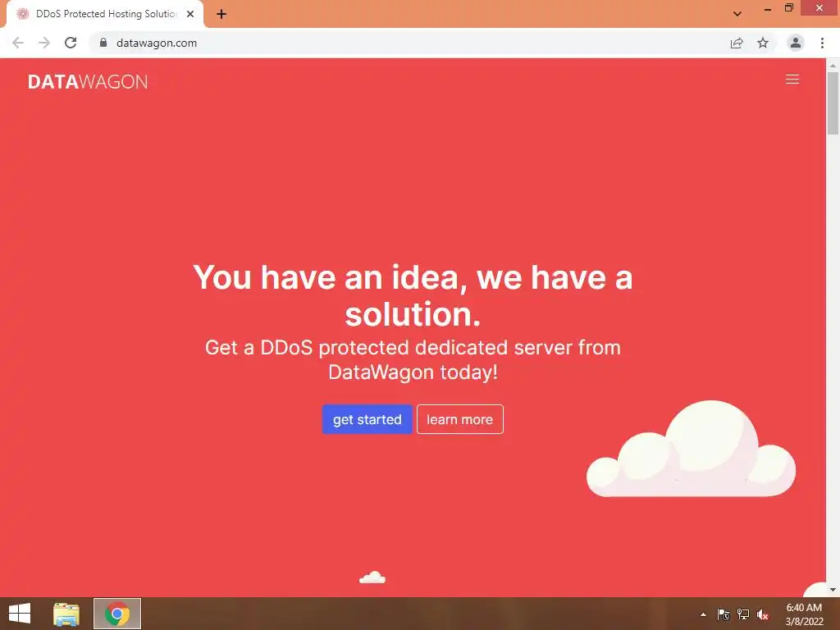This screenshot has height=630, width=840.
Task: Click the muted volume tray icon
Action: [763, 614]
